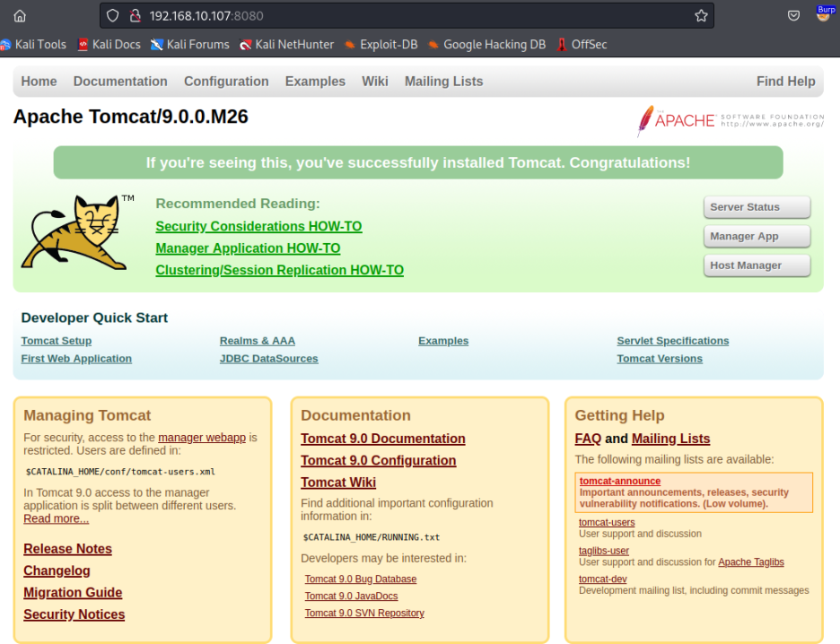Viewport: 840px width, 644px height.
Task: Open the Kali NetHunter bookmark
Action: (286, 45)
